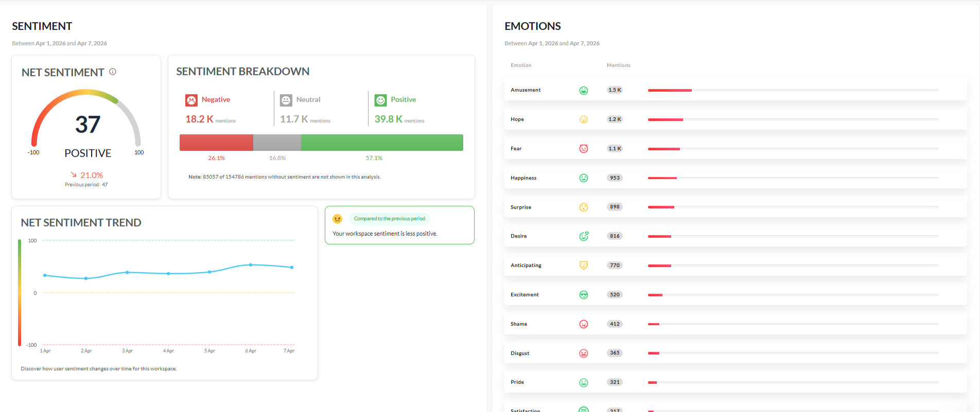This screenshot has height=412, width=980.
Task: Click the 2 Apr point on trend line
Action: click(x=86, y=278)
